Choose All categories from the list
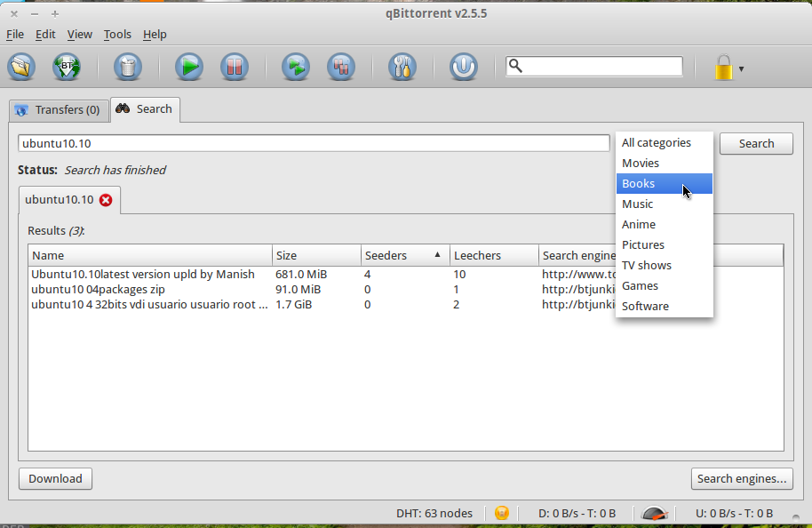 pos(665,142)
